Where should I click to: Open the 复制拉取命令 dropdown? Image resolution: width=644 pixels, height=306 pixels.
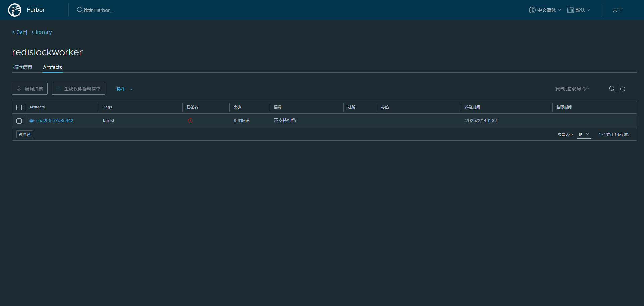click(573, 89)
